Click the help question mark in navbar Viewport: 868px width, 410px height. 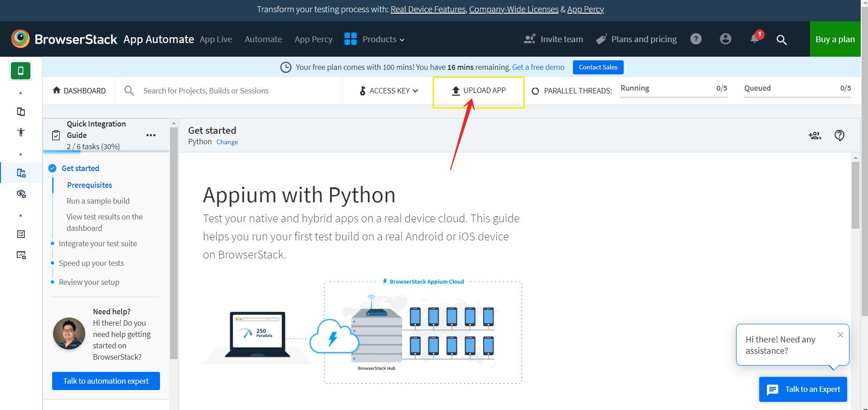pyautogui.click(x=696, y=39)
